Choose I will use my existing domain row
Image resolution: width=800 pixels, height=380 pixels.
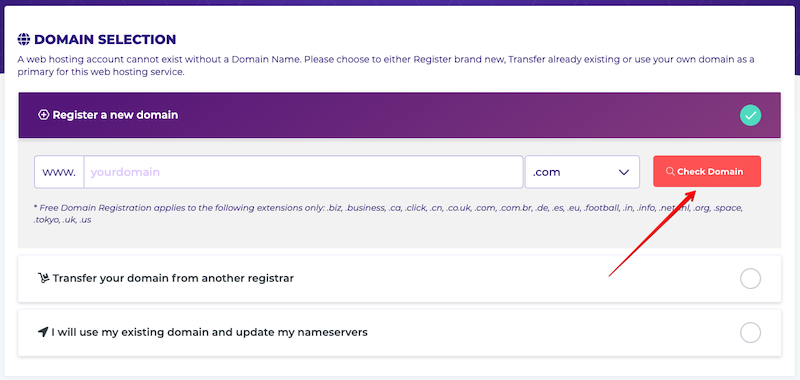[x=399, y=333]
